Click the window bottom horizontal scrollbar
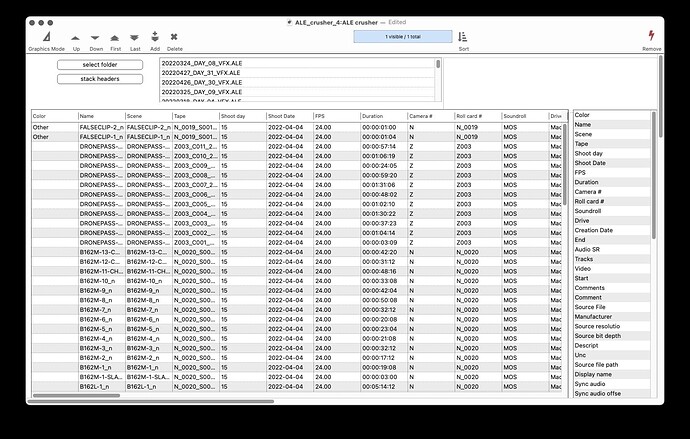690x439 pixels. point(151,401)
